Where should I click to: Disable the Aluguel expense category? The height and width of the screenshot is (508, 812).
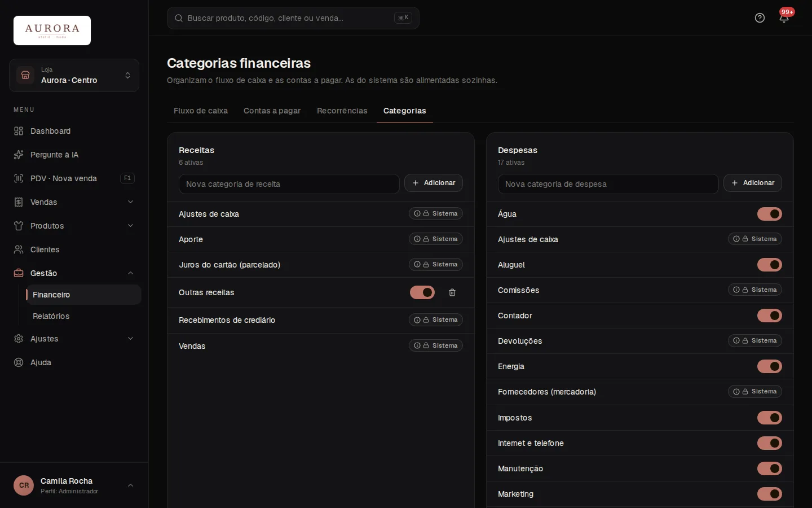pos(770,265)
